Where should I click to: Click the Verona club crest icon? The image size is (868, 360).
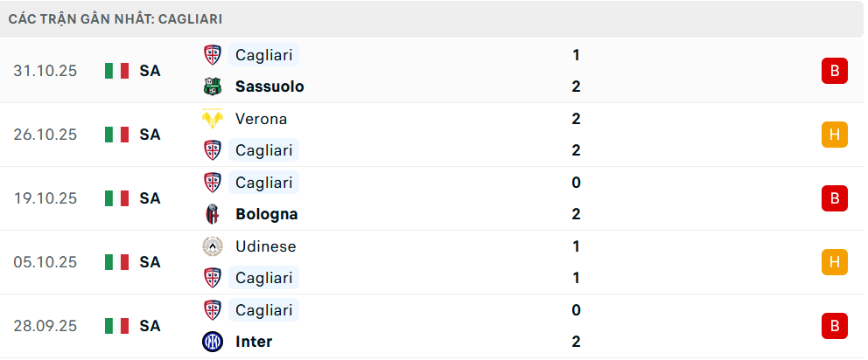(212, 119)
